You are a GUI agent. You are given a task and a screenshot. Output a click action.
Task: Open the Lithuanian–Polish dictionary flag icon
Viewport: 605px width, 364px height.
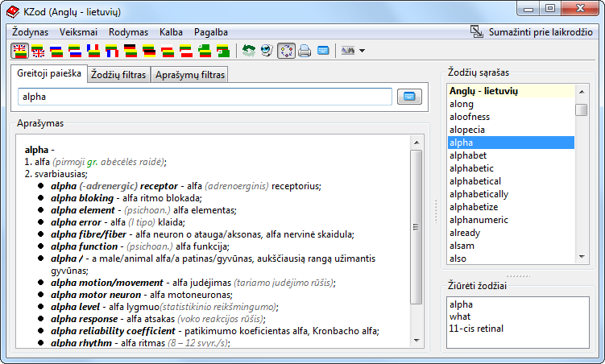[186, 51]
